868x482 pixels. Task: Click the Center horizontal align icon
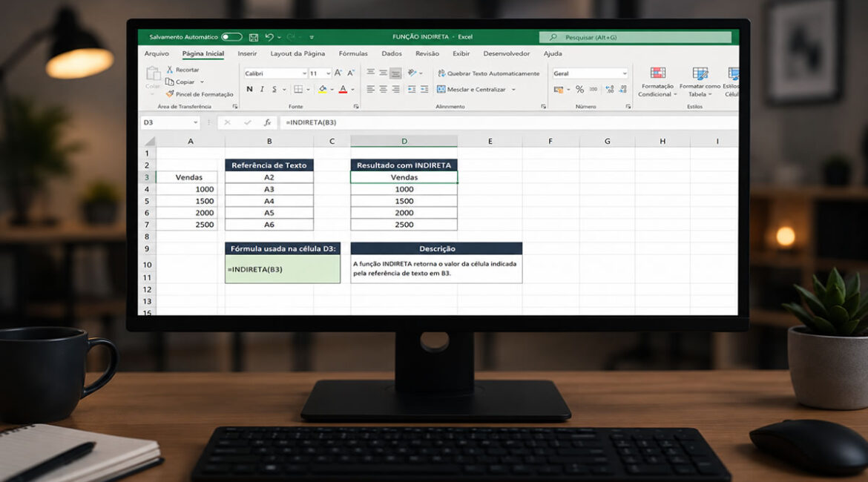383,89
